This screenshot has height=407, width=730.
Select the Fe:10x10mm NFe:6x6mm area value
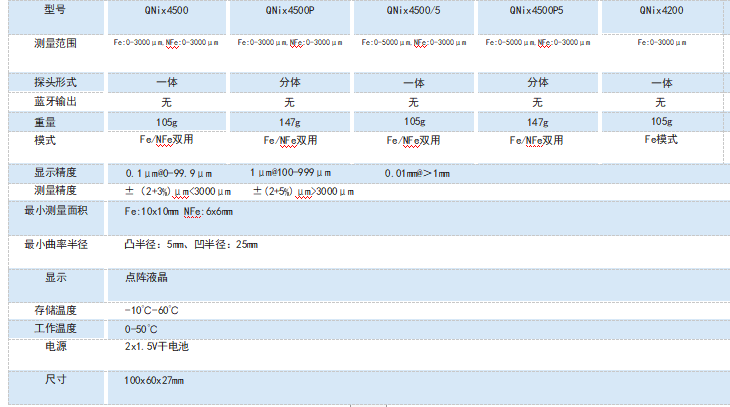[178, 212]
